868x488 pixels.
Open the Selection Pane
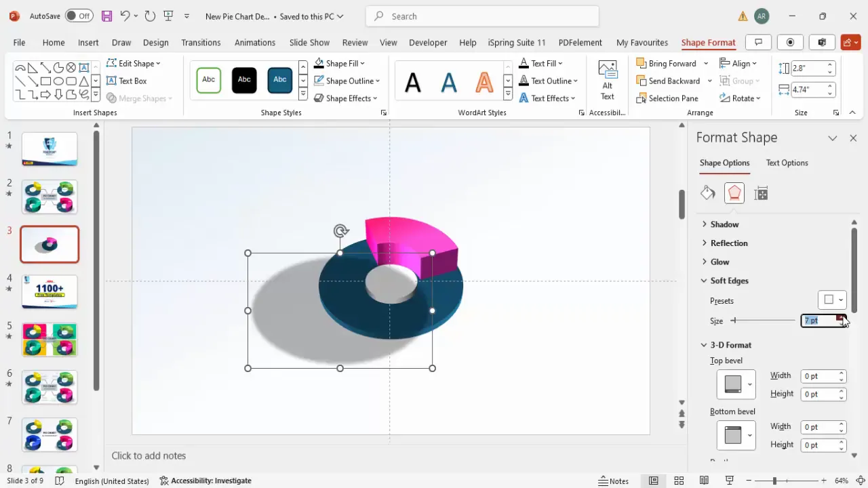pos(667,98)
